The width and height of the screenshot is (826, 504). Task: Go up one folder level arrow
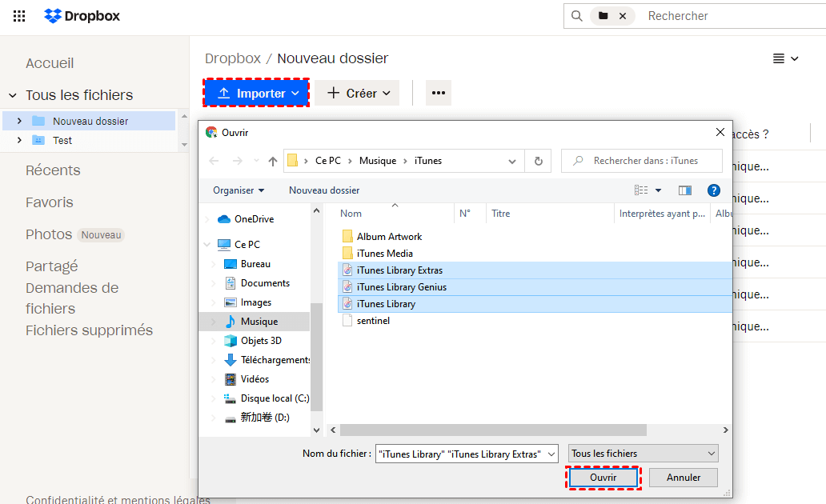(x=273, y=161)
